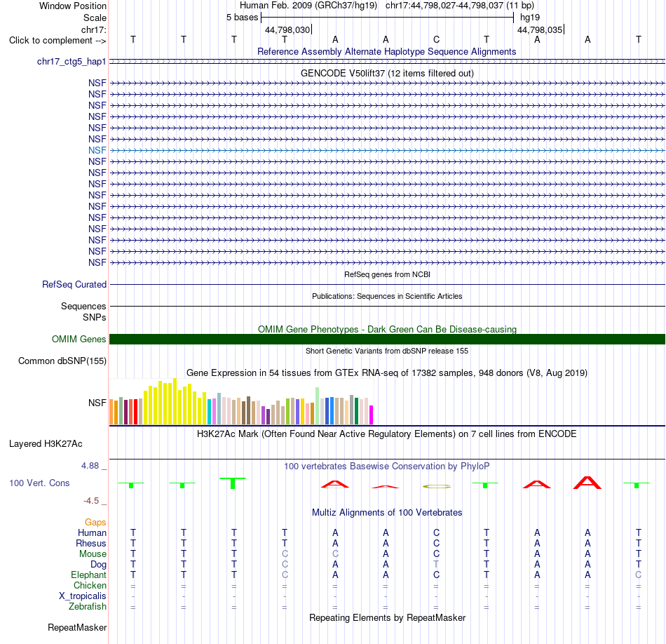666x644 pixels.
Task: Open the RefSeq genes from NCBI title
Action: coord(387,274)
